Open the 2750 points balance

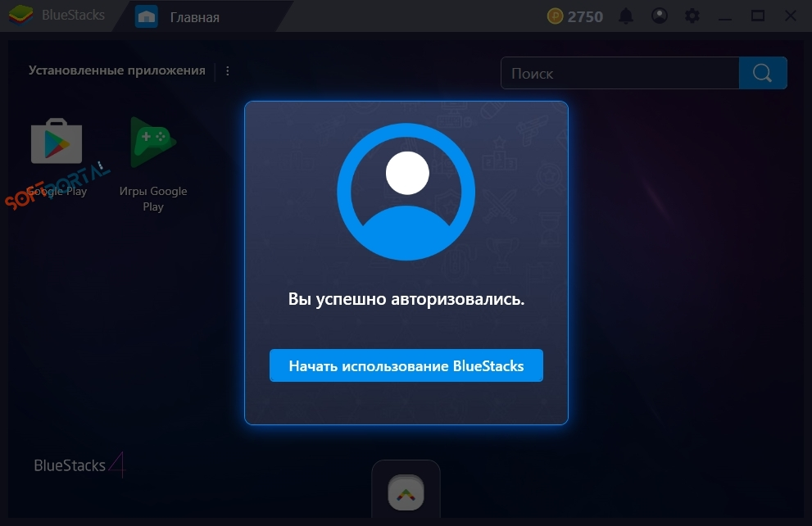pos(585,16)
